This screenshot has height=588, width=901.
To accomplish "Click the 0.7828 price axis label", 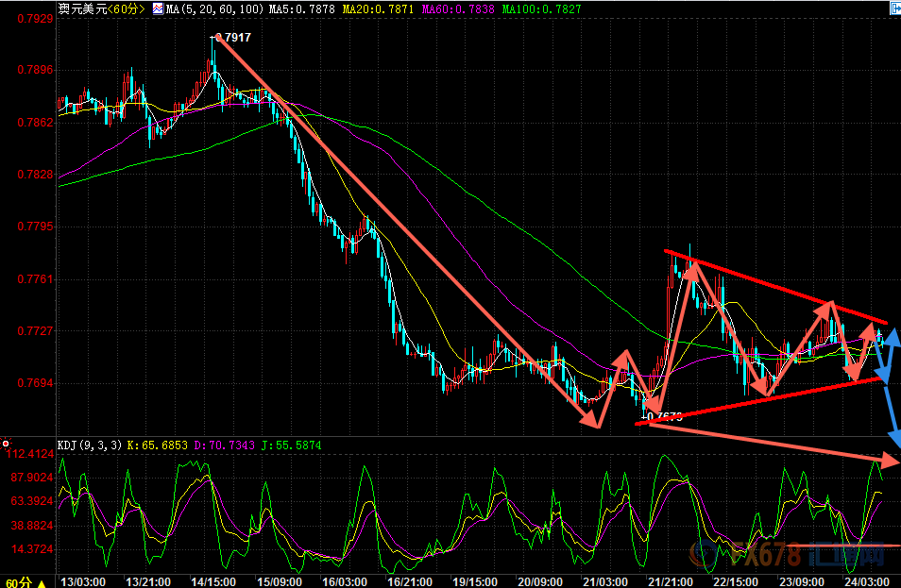I will coord(36,175).
